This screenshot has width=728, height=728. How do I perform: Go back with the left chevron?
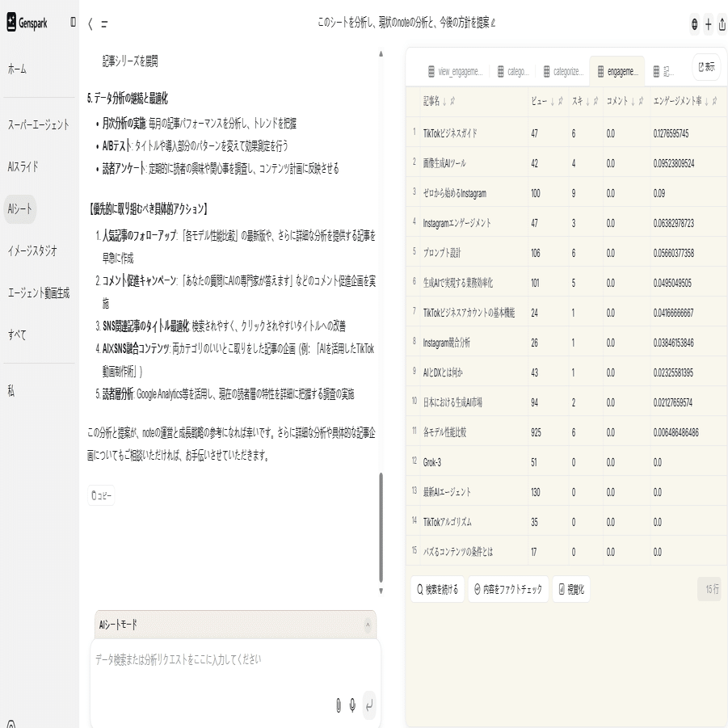(x=90, y=23)
